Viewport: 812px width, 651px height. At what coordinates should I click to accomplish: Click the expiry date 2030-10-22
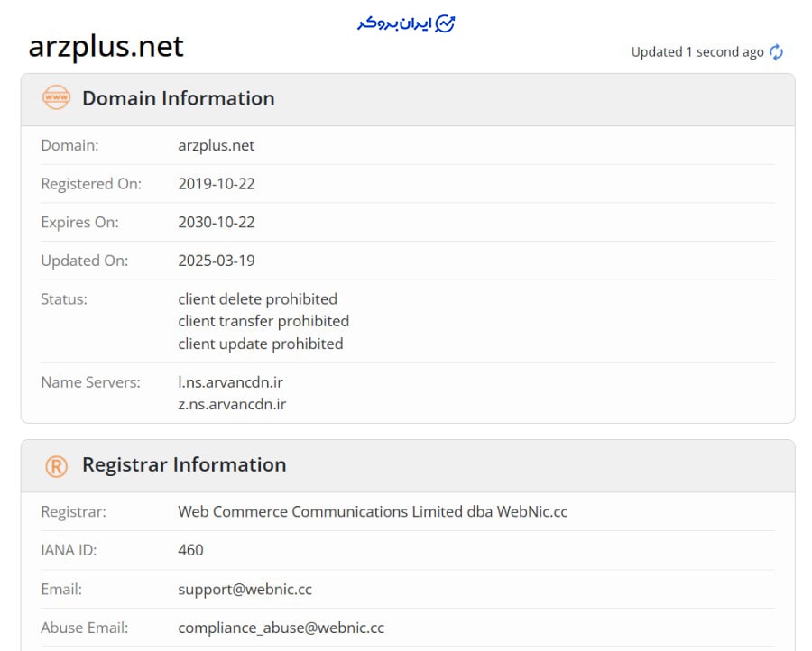pyautogui.click(x=217, y=222)
